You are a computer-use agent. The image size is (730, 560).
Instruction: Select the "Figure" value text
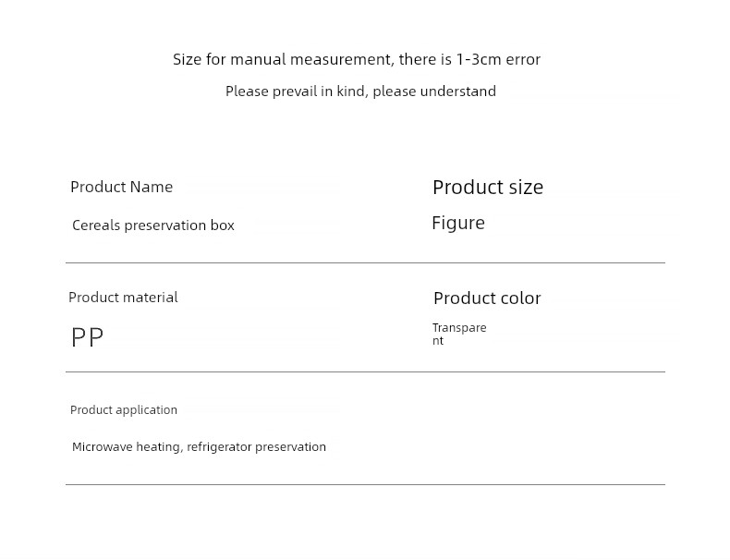[458, 223]
